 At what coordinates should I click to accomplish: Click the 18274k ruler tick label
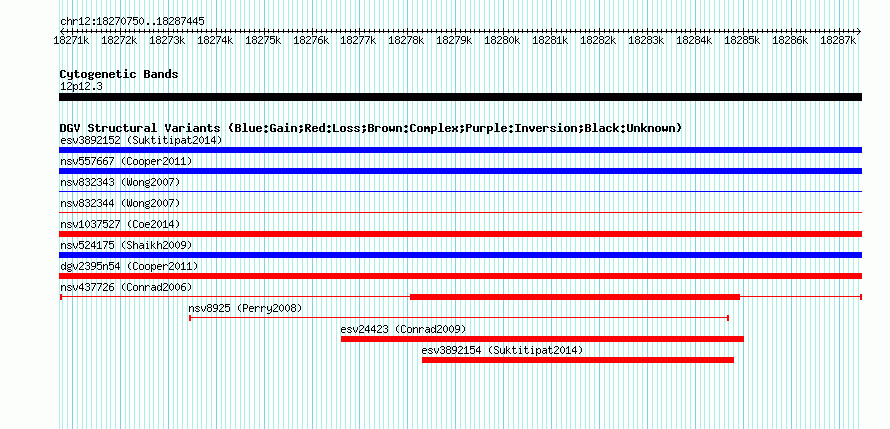tap(215, 41)
